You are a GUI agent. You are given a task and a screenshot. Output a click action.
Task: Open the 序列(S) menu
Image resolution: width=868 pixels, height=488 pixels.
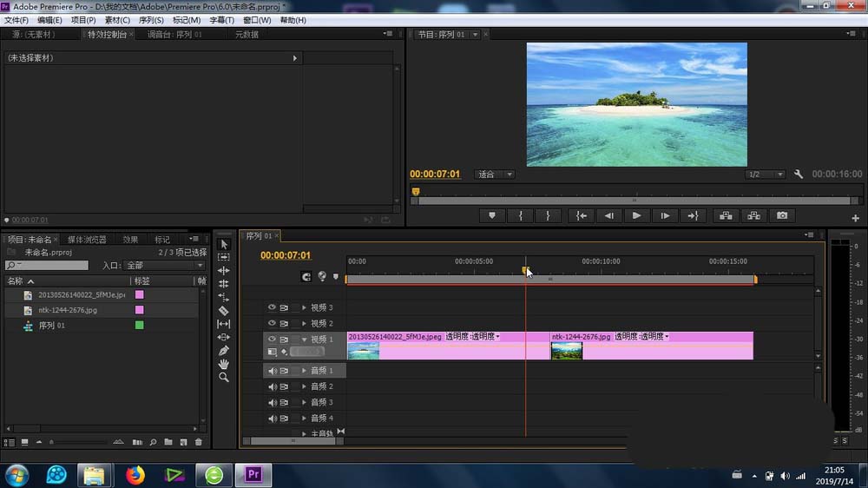(151, 20)
